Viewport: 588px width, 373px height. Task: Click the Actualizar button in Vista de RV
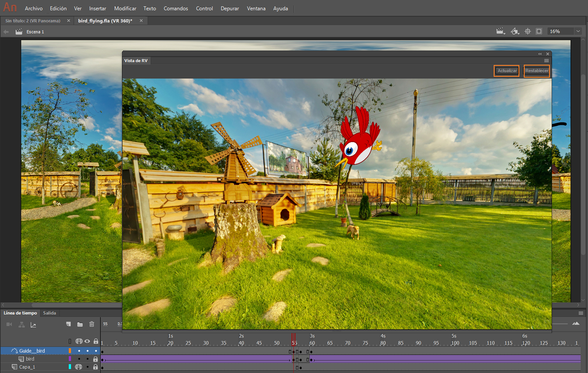pos(506,71)
